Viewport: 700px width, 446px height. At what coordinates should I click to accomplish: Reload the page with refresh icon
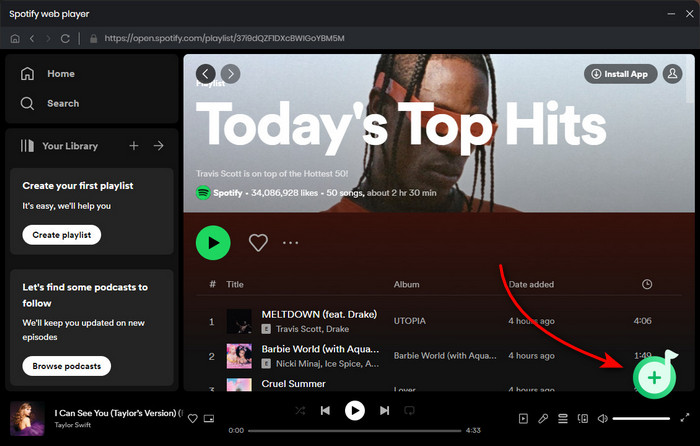(65, 38)
